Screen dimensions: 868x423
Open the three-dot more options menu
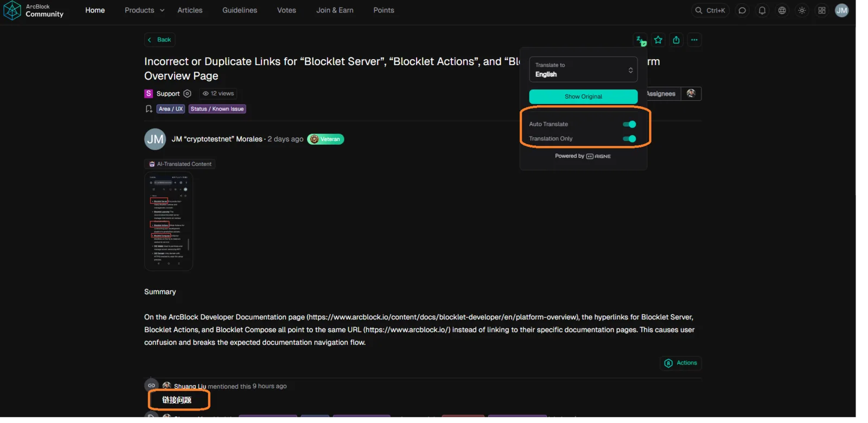tap(694, 40)
